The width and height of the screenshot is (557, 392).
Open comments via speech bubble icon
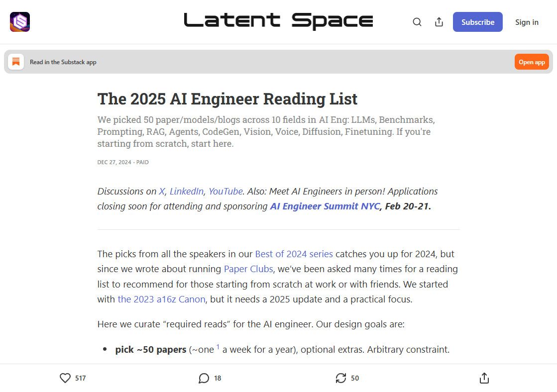(x=204, y=378)
